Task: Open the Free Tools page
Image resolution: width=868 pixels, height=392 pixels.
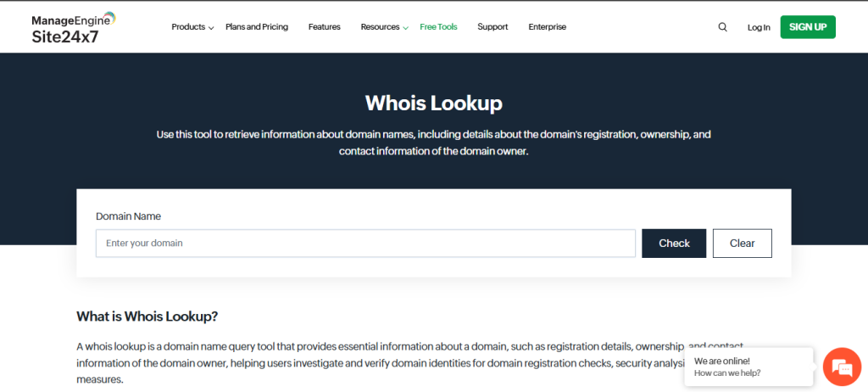Action: coord(438,27)
